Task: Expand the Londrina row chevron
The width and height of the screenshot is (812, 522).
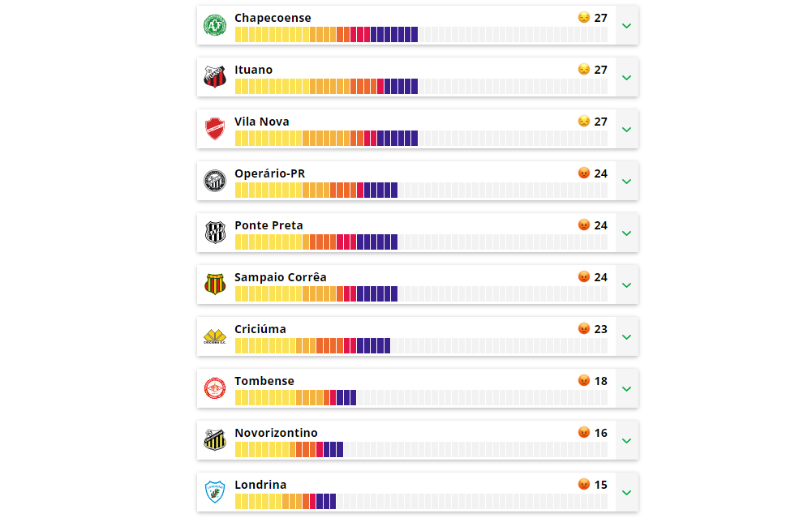Action: click(x=626, y=493)
